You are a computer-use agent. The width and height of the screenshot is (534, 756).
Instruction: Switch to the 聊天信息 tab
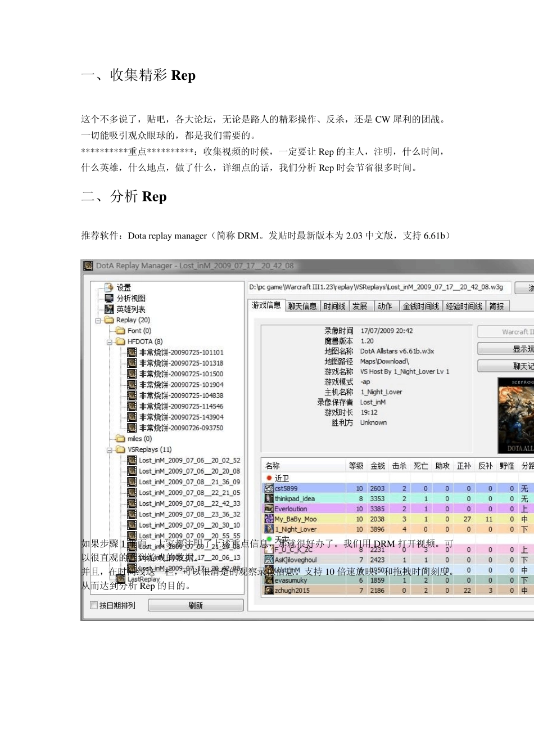[x=302, y=306]
